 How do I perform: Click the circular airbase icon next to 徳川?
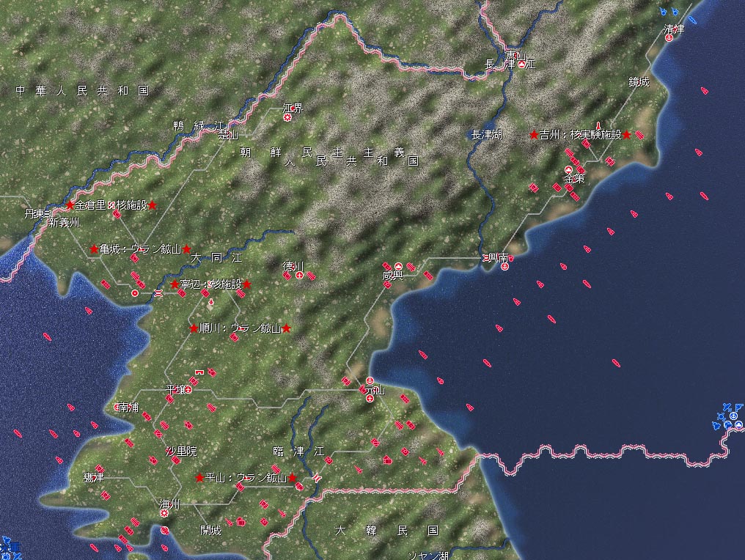299,275
